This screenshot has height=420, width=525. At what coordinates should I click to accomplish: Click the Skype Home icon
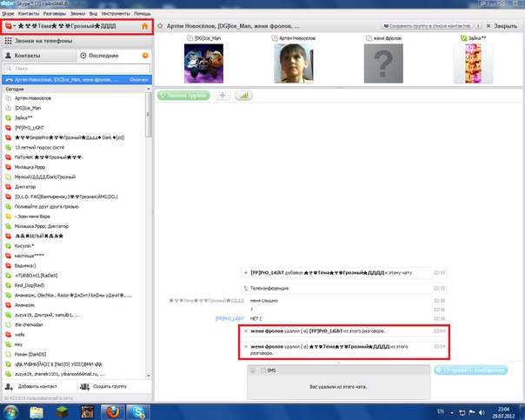145,26
